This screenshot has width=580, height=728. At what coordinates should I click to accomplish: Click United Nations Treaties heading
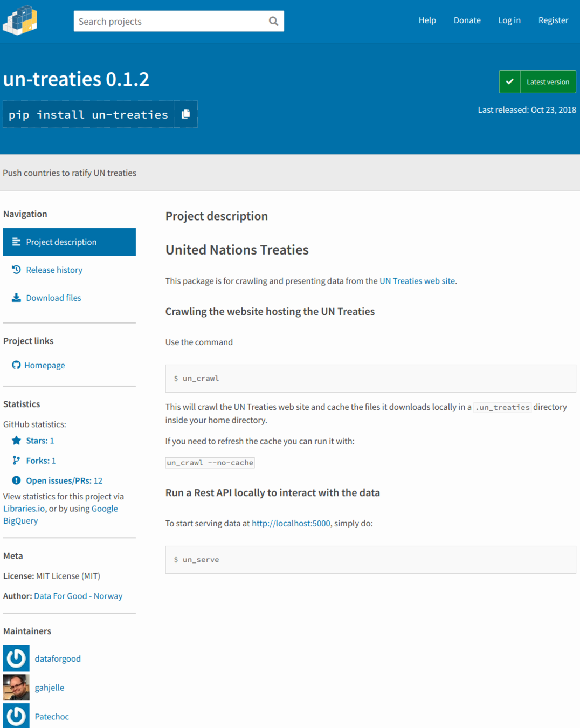click(x=237, y=250)
